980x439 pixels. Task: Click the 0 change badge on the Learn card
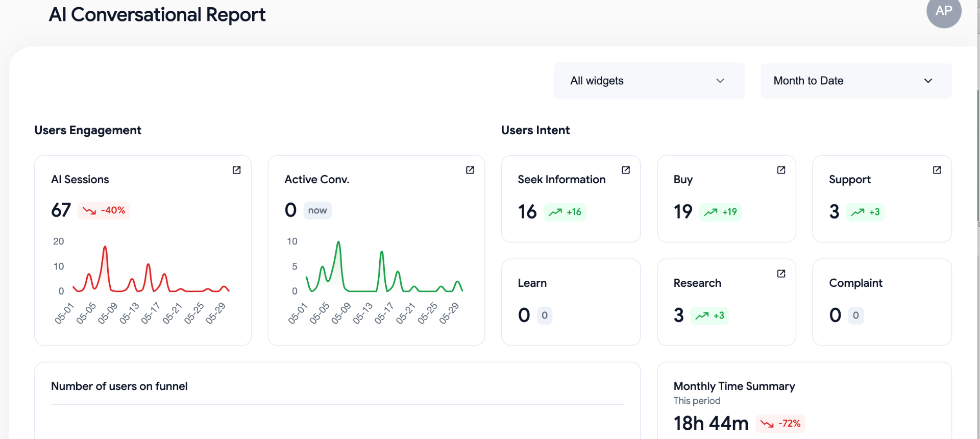pyautogui.click(x=545, y=315)
